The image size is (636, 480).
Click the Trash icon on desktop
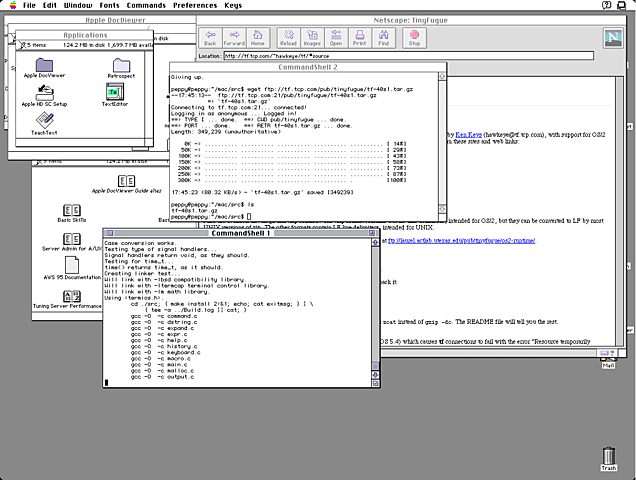coord(608,456)
